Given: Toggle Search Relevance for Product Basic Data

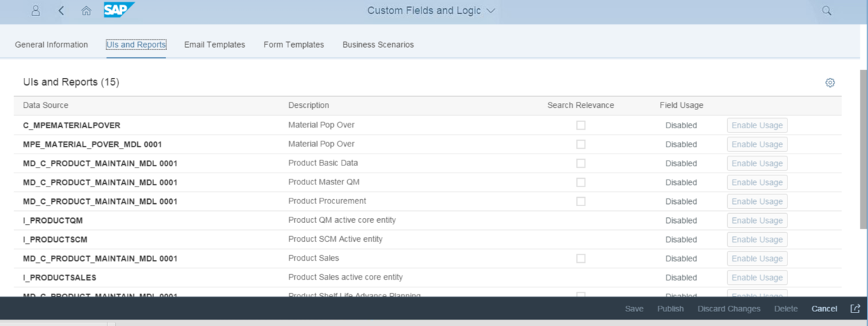Looking at the screenshot, I should 581,163.
